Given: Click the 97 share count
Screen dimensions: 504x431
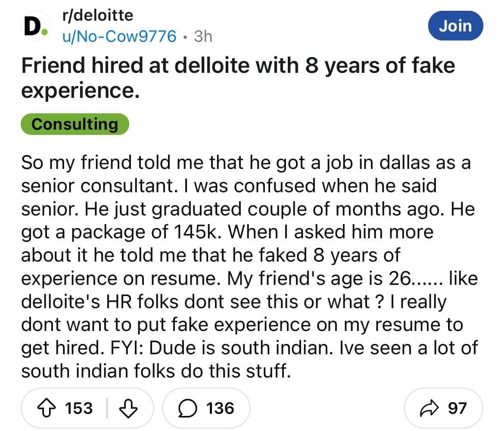Looking at the screenshot, I should click(x=457, y=408).
